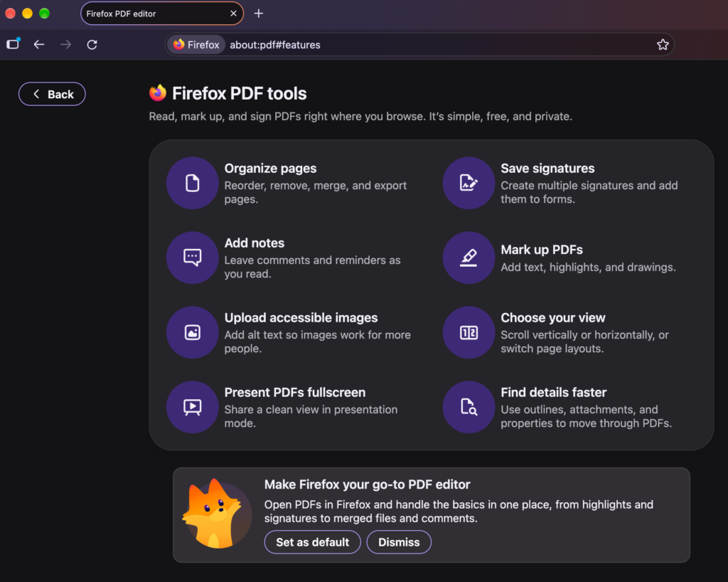The height and width of the screenshot is (582, 728).
Task: Click the green fullscreen window button
Action: point(45,14)
